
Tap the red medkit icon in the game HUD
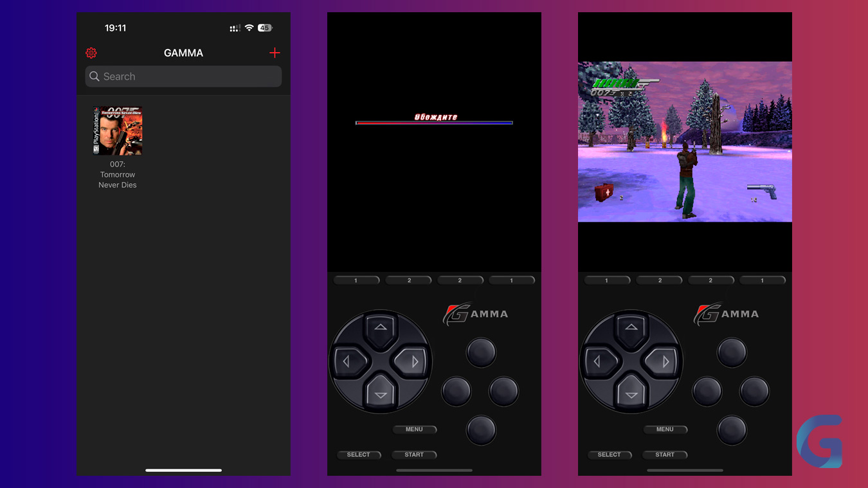(x=604, y=192)
